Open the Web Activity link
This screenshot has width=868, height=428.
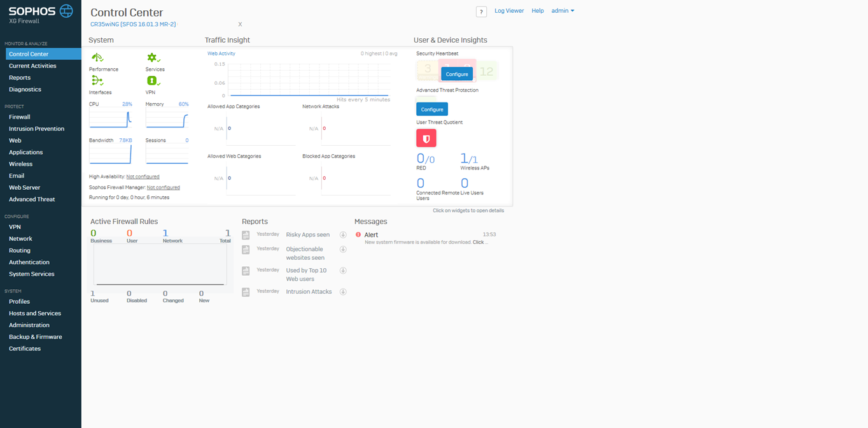[221, 53]
